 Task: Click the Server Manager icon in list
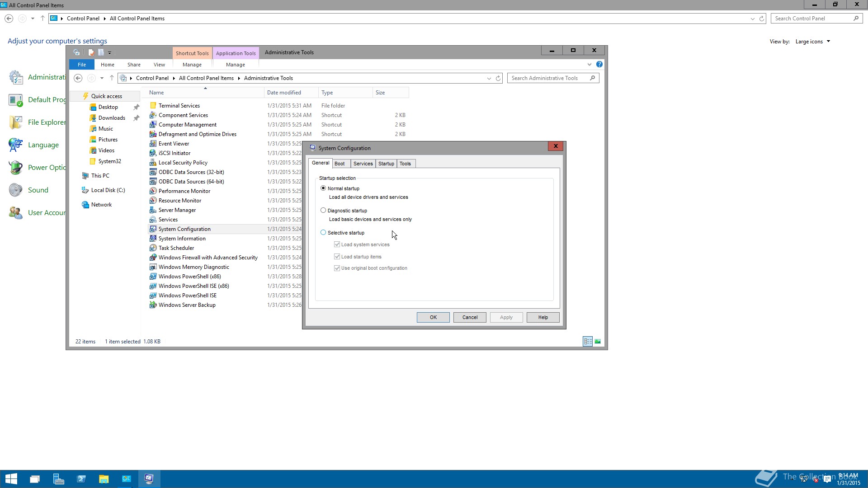tap(153, 210)
